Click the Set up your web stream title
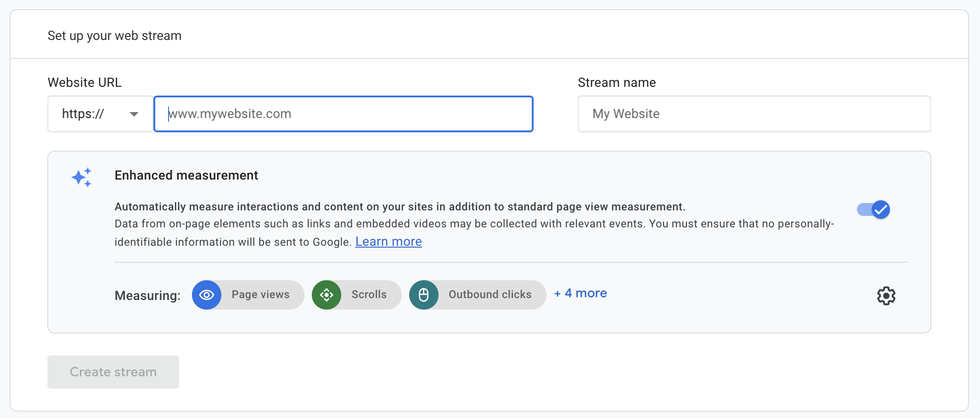Viewport: 980px width, 418px height. tap(114, 36)
